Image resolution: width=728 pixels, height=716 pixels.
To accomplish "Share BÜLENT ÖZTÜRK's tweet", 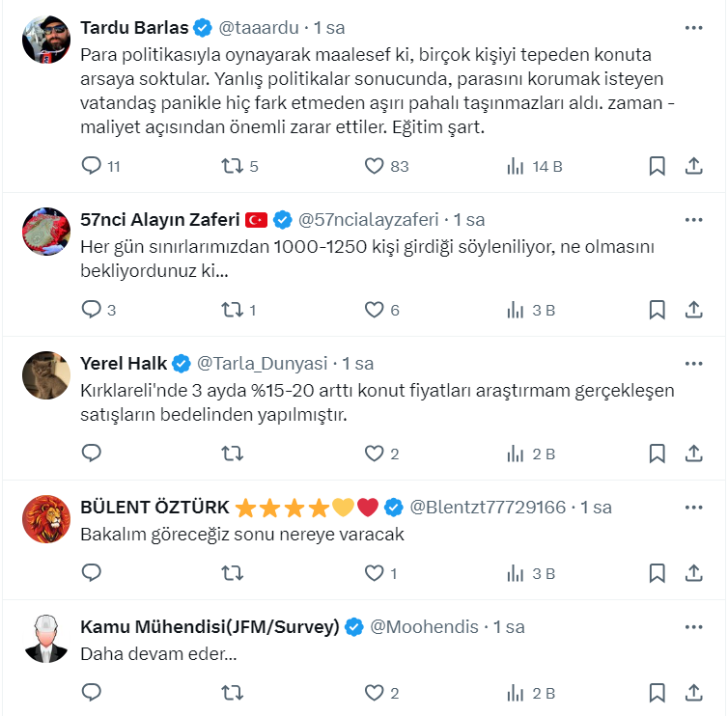I will (693, 573).
